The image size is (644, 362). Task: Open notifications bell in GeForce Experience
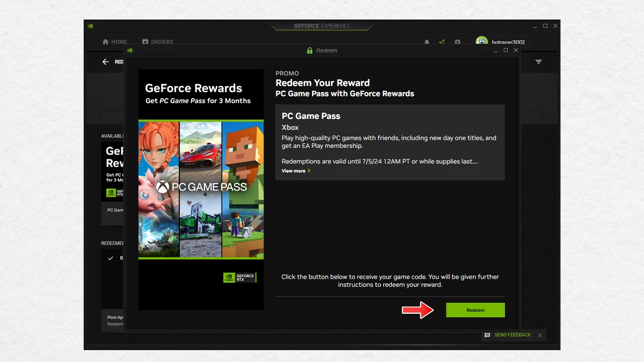427,42
